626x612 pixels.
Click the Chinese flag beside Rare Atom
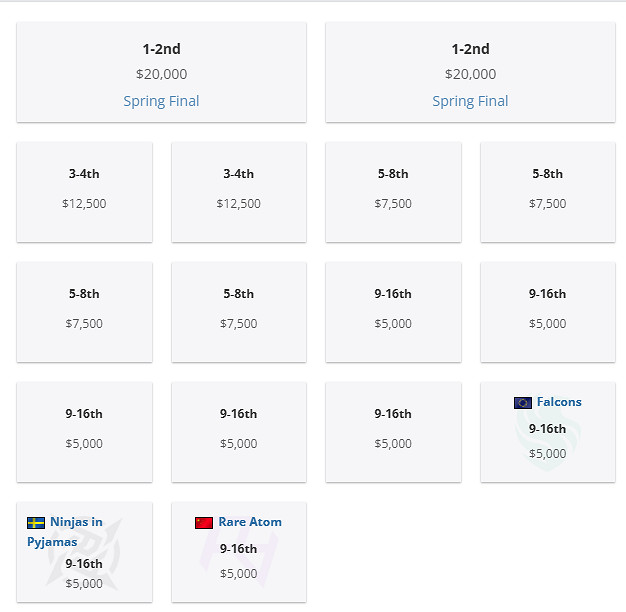pos(204,523)
